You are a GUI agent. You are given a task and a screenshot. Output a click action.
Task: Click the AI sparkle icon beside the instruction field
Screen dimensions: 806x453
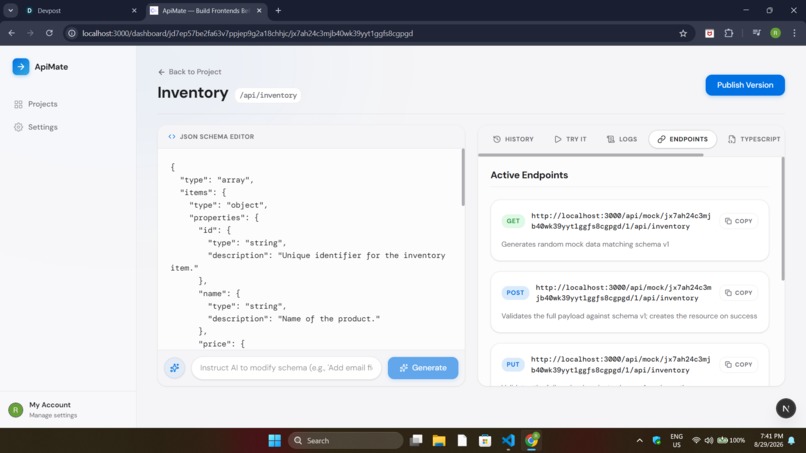(175, 368)
